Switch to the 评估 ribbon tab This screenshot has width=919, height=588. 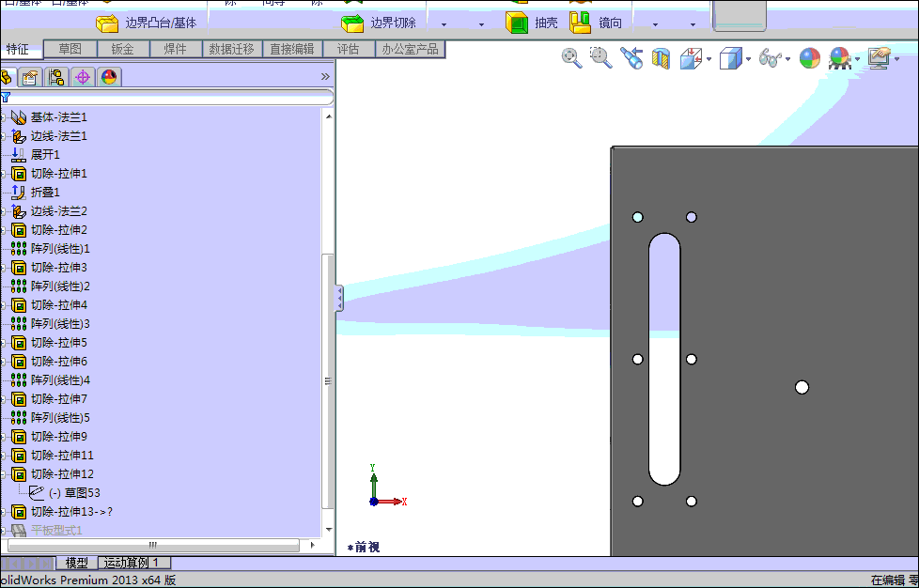coord(348,49)
